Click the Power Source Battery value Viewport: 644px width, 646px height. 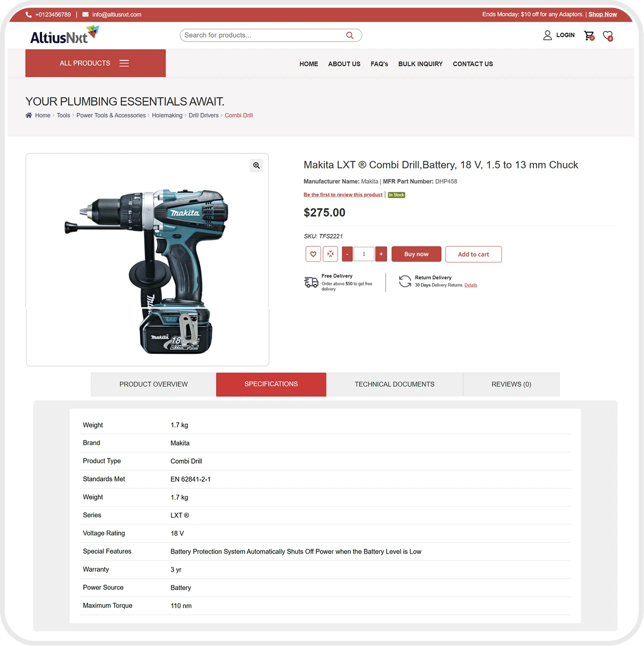pyautogui.click(x=180, y=588)
